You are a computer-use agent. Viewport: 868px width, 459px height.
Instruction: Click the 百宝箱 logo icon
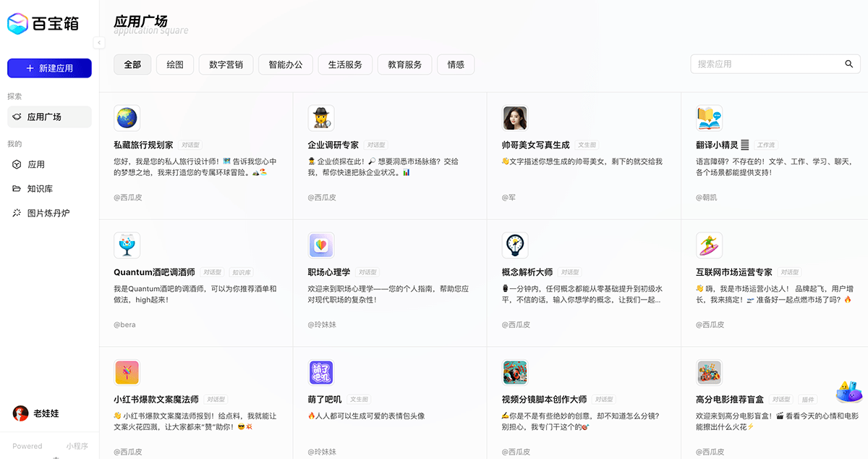tap(17, 24)
